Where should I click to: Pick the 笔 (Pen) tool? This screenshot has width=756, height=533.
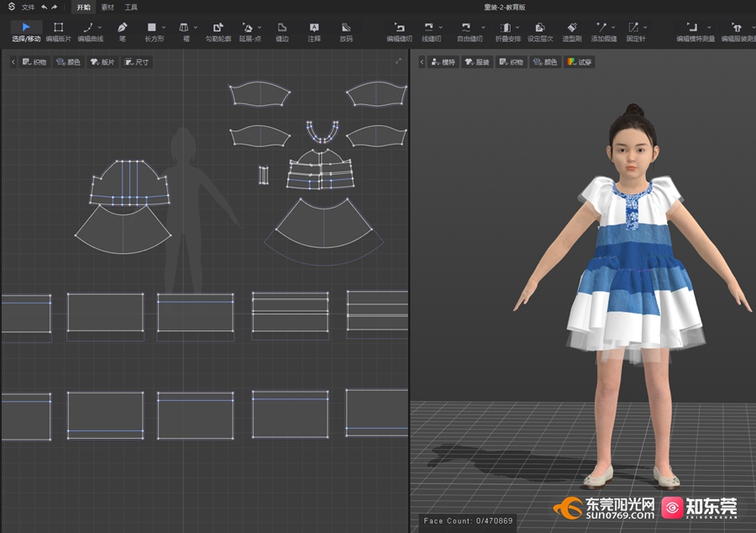[x=123, y=32]
